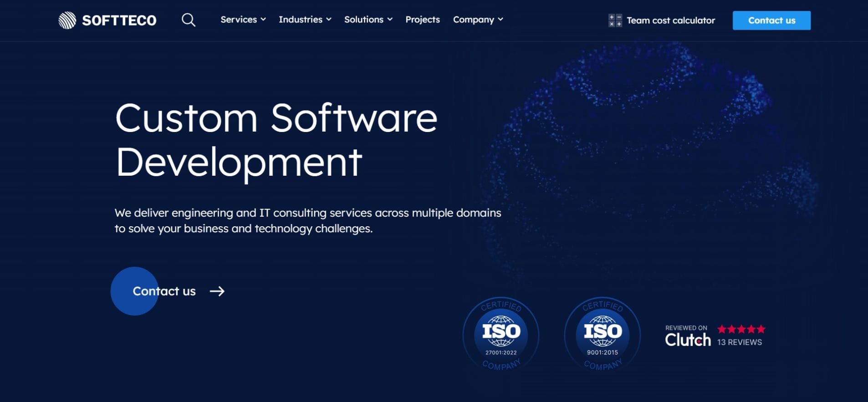Click the SoftTeco logo icon
Screen dimensions: 868x402
67,20
